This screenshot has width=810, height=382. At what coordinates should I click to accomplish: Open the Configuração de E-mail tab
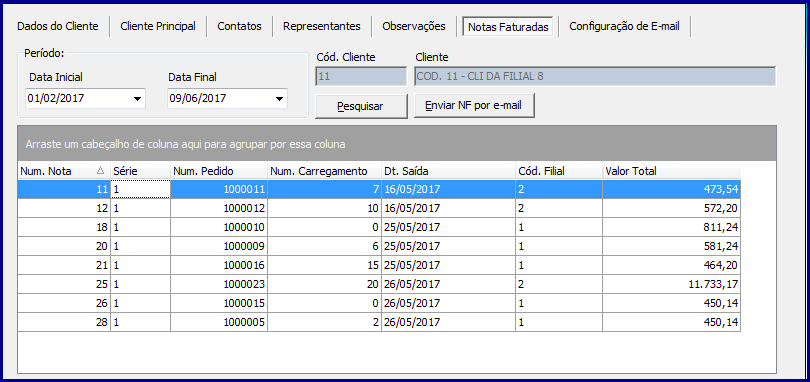coord(624,26)
